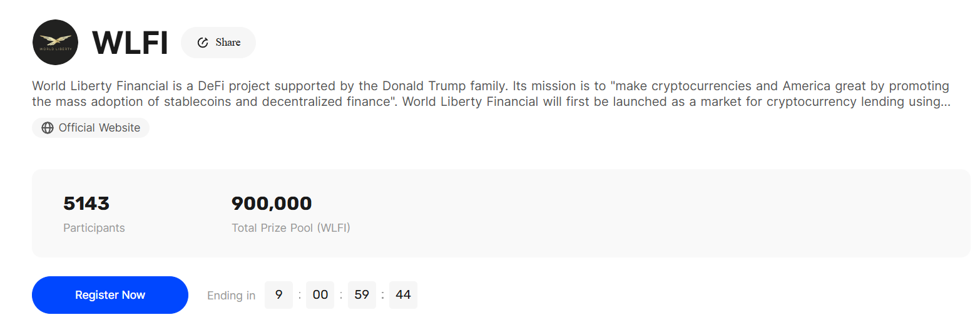Click the 900,000 prize pool value
This screenshot has width=980, height=332.
pyautogui.click(x=272, y=204)
